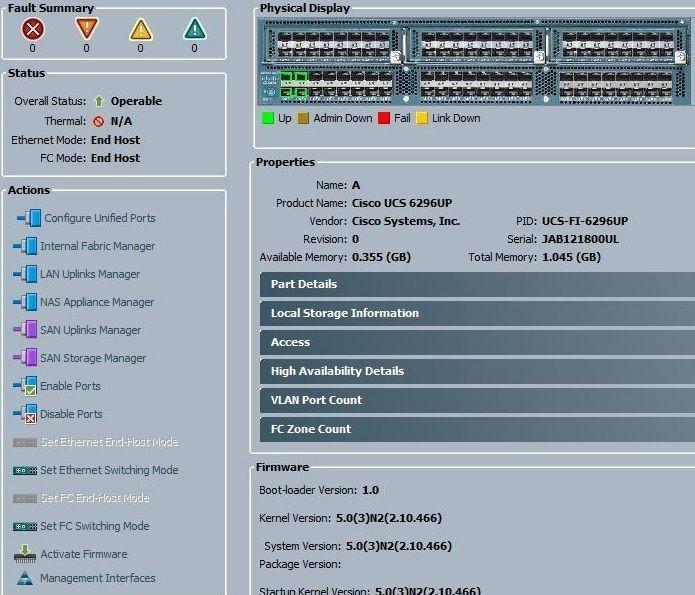Select Set FC Switching Mode
The height and width of the screenshot is (595, 695).
94,526
